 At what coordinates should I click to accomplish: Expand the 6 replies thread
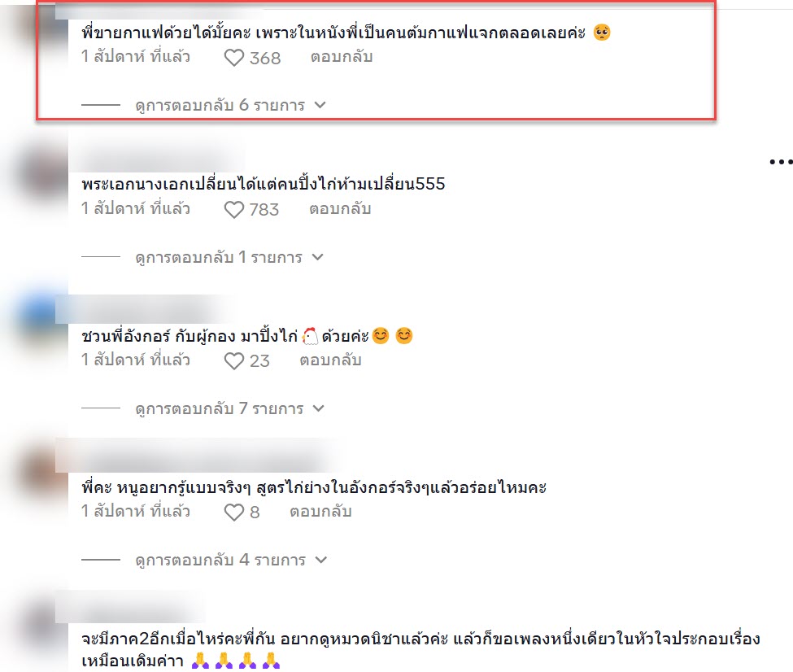pyautogui.click(x=230, y=105)
